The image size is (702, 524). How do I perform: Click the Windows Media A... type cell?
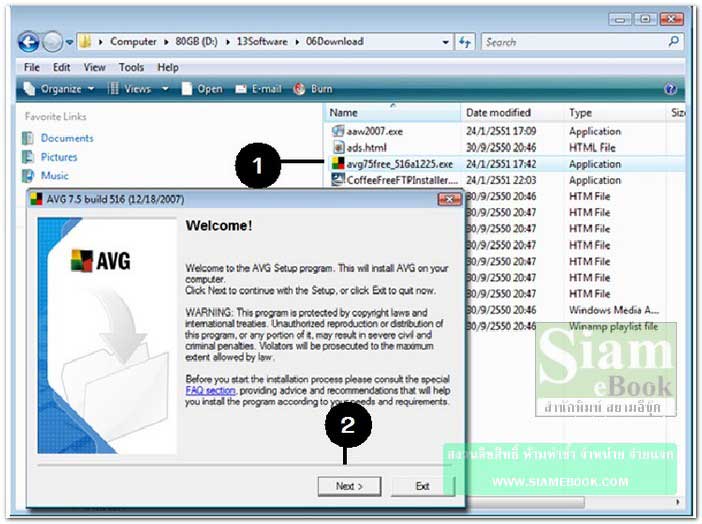(x=614, y=310)
